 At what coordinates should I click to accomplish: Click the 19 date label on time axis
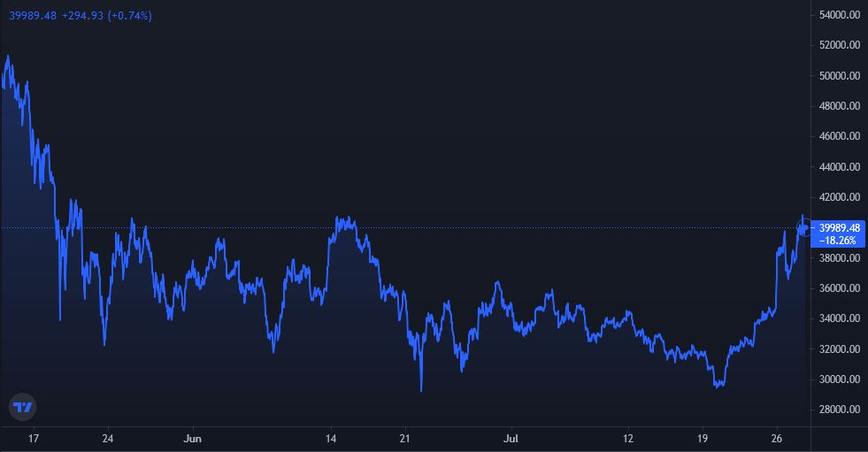[703, 439]
